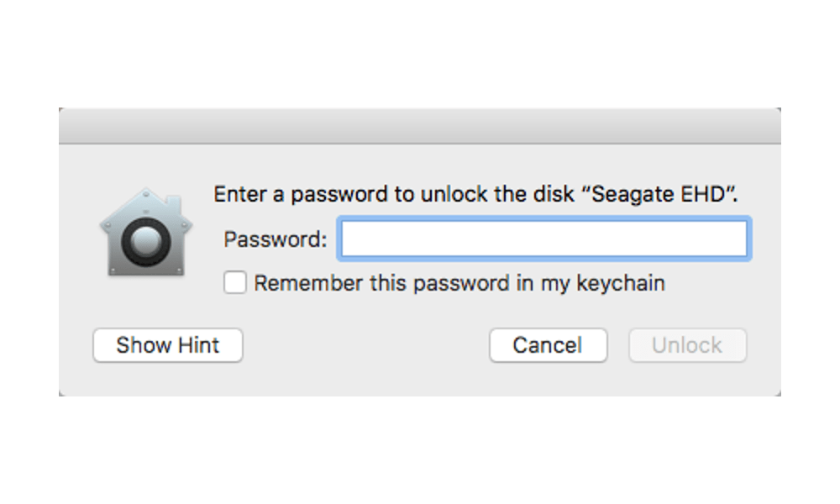The width and height of the screenshot is (840, 504).
Task: Click the FileVault house lock icon
Action: point(146,233)
